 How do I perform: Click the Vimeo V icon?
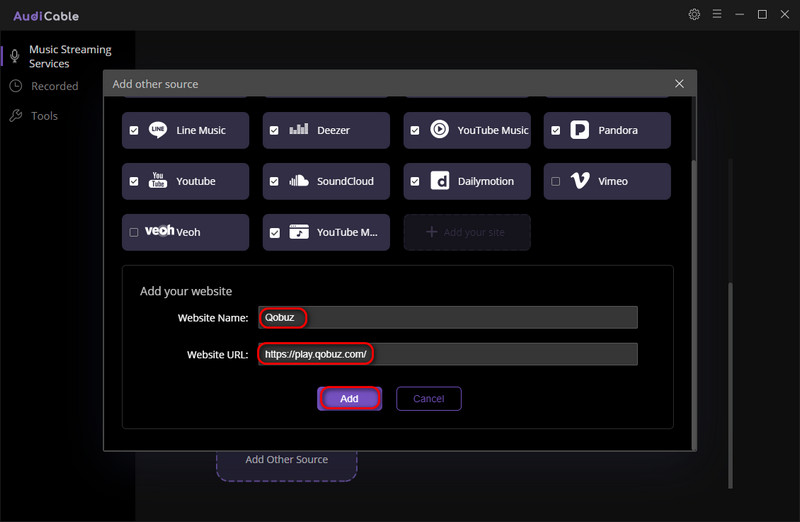(x=580, y=181)
